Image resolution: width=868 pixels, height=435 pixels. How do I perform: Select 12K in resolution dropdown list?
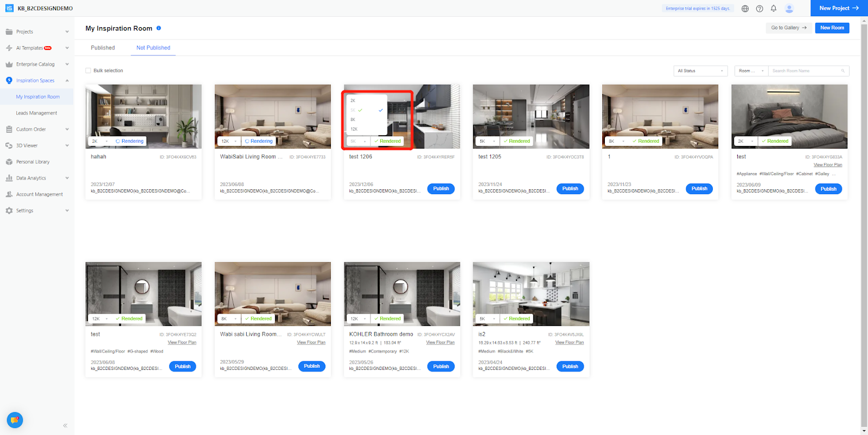pos(354,129)
